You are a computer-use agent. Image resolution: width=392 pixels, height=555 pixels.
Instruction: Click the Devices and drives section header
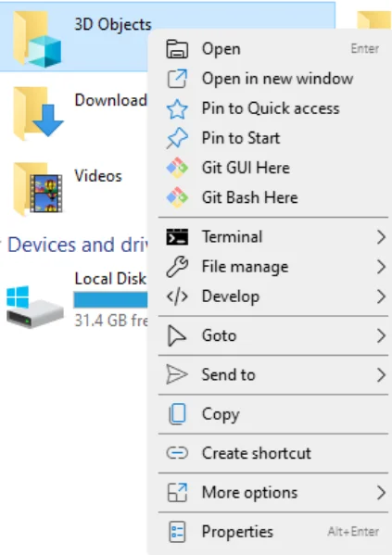point(78,245)
